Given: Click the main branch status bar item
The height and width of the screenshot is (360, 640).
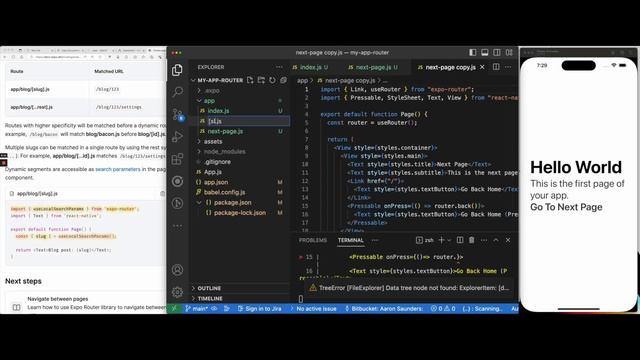Looking at the screenshot, I should (196, 309).
